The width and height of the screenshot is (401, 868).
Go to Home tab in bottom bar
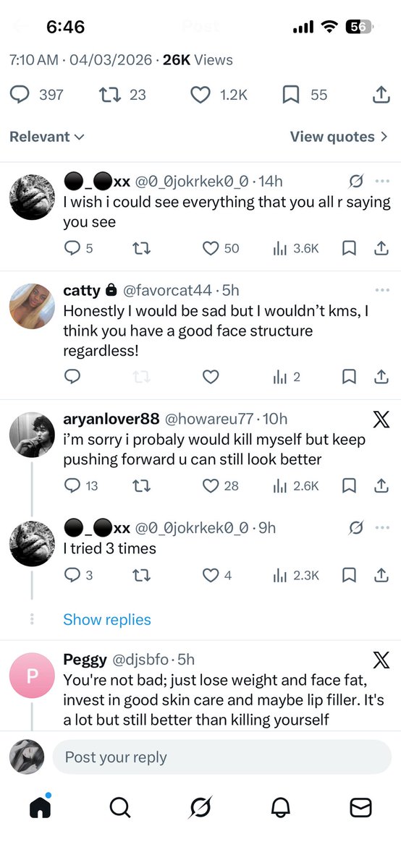41,807
